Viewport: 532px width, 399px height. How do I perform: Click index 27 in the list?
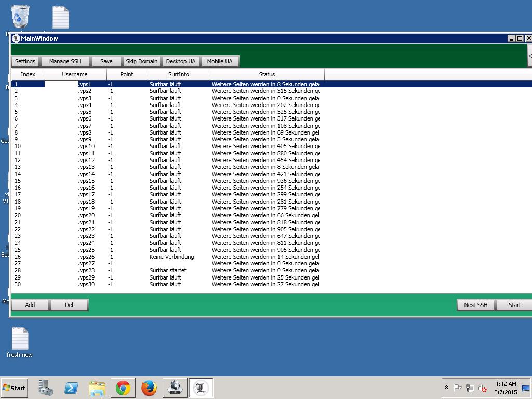coord(18,263)
